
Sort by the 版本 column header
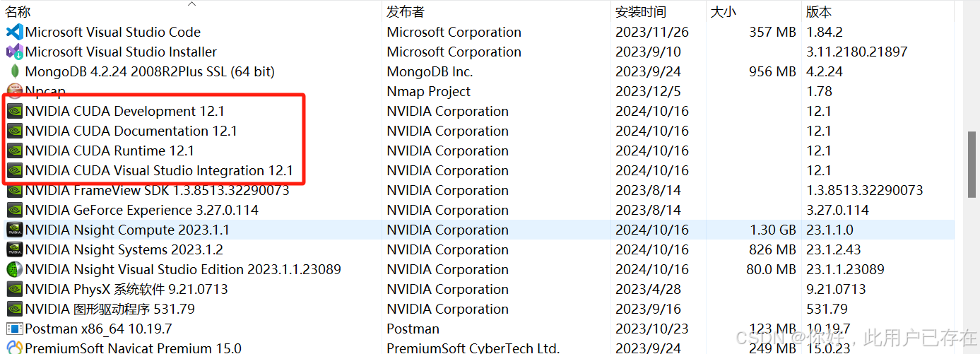pos(819,12)
